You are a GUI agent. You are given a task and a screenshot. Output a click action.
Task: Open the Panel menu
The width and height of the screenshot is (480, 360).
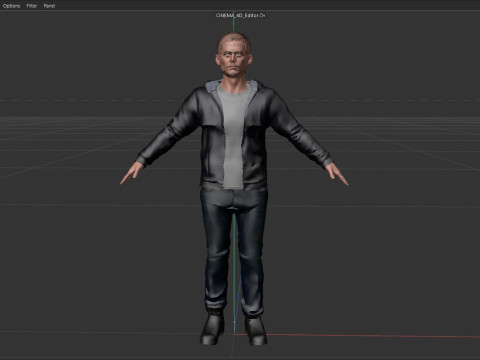[49, 6]
